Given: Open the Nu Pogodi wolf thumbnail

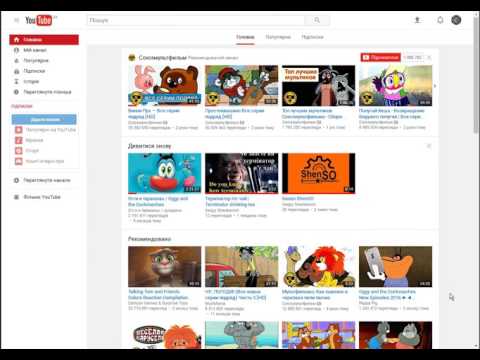Looking at the screenshot, I should coord(241,267).
